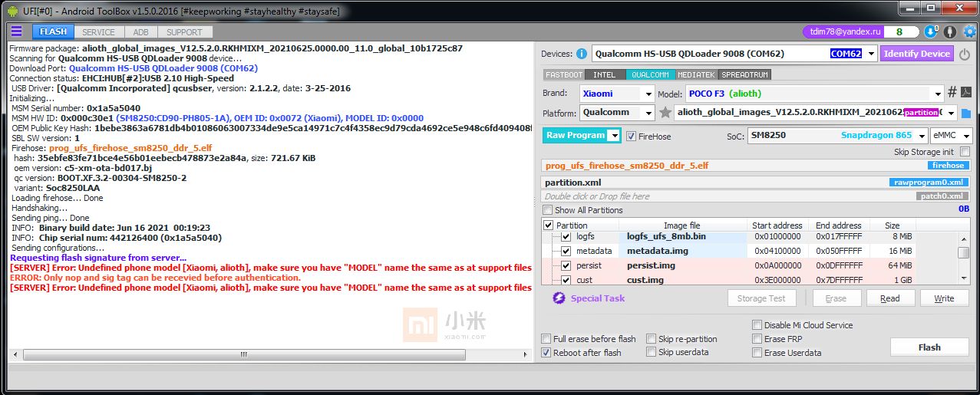This screenshot has width=980, height=395.
Task: Switch to the SUPPORT tab
Action: coord(184,32)
